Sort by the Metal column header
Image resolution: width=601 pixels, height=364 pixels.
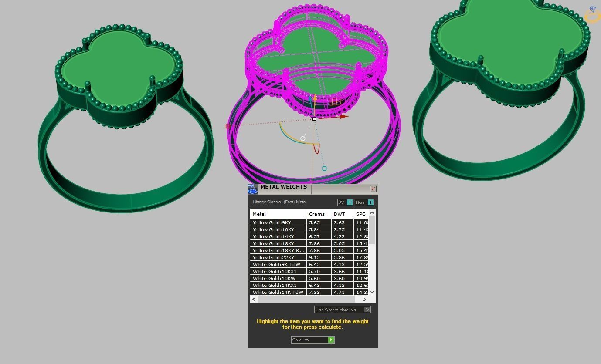[278, 214]
